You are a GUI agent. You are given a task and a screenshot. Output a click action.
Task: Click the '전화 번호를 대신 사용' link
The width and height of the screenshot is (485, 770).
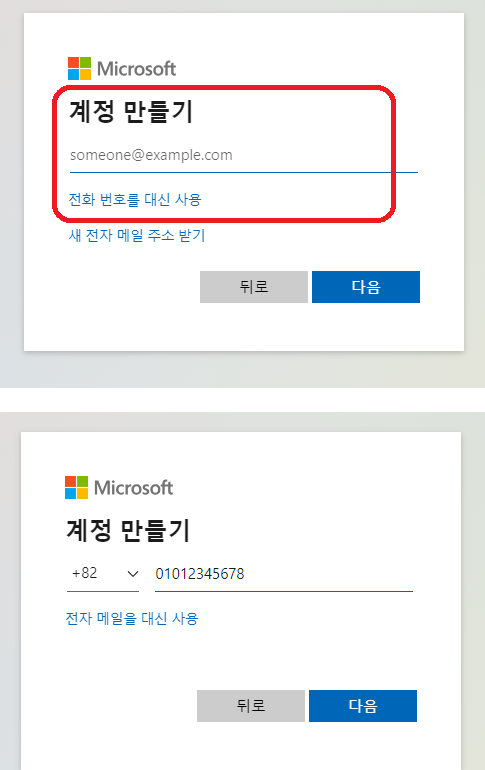pyautogui.click(x=135, y=199)
